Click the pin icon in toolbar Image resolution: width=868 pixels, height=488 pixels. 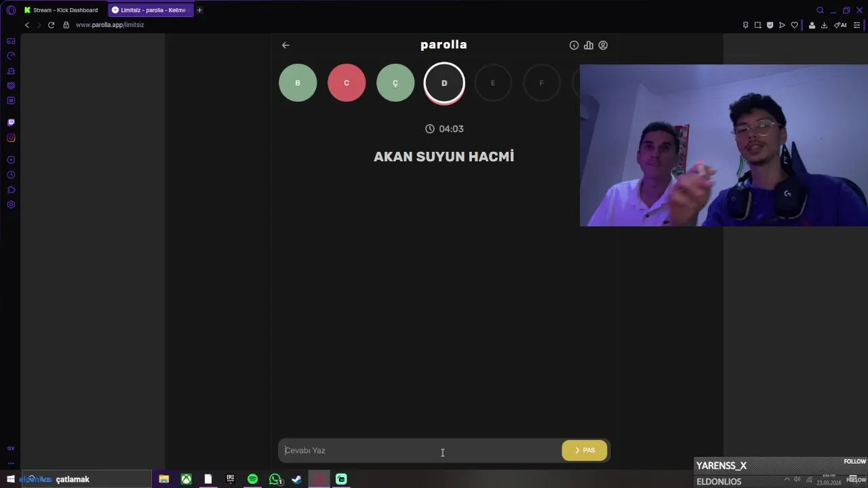[745, 25]
